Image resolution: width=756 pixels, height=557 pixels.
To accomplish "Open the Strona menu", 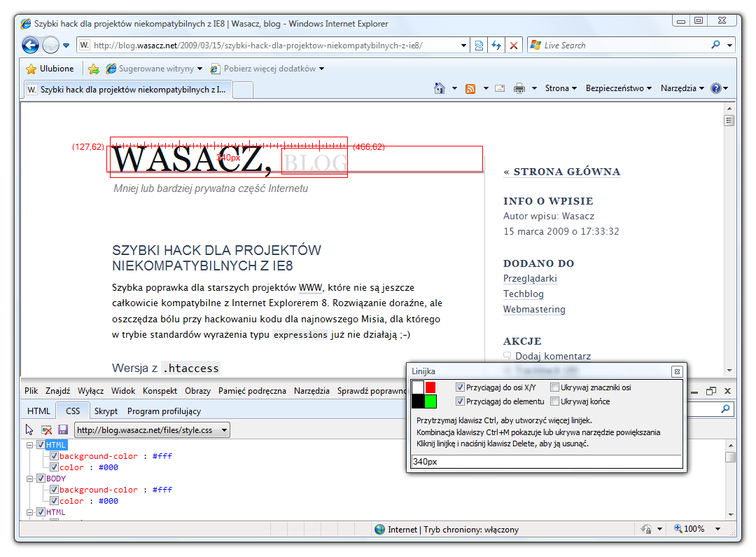I will coord(560,88).
